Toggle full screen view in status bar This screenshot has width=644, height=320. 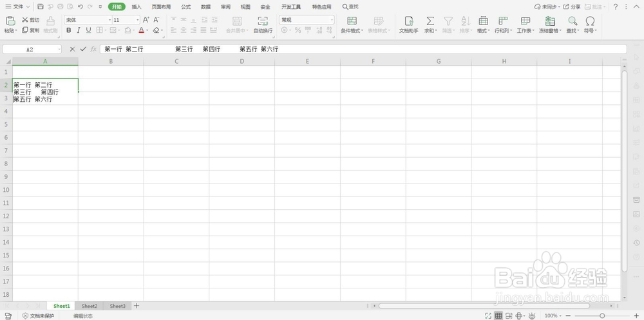[488, 315]
